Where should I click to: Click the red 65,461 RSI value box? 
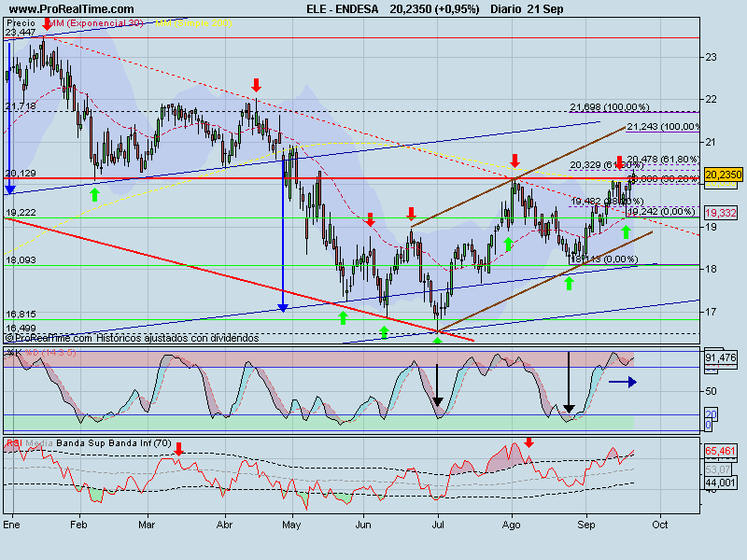tap(720, 451)
